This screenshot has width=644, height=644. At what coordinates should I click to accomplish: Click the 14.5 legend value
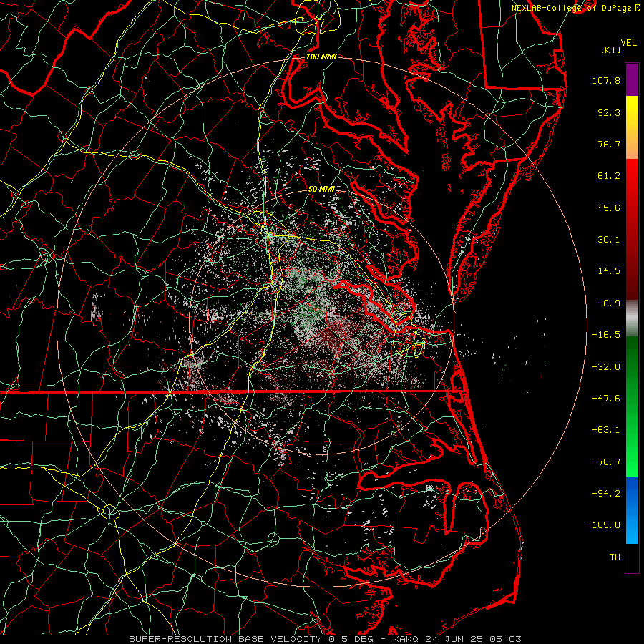point(609,271)
